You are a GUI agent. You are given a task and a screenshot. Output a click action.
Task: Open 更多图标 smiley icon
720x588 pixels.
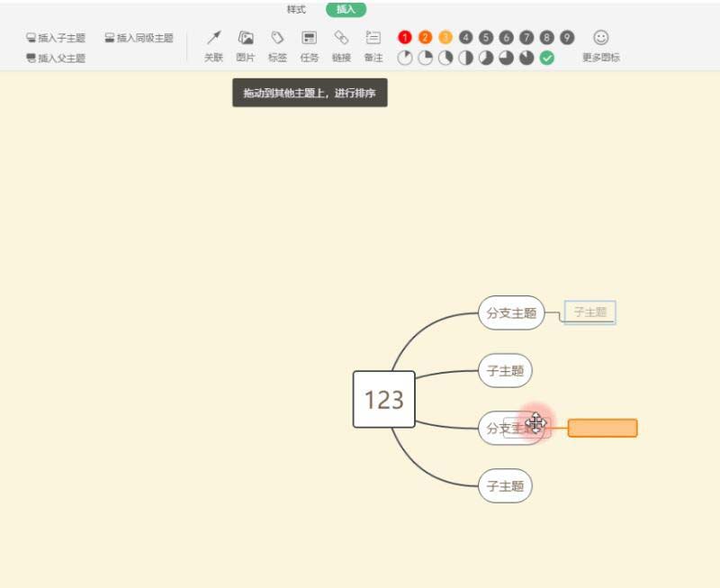[601, 38]
